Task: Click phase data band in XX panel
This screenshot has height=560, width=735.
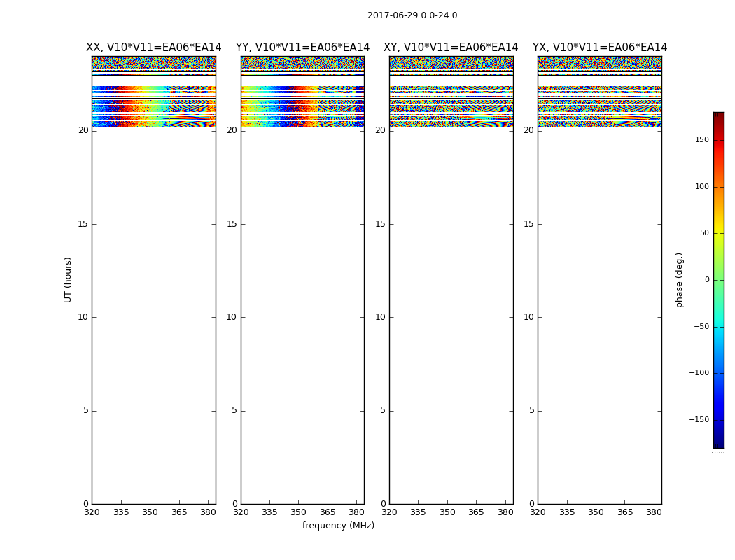Action: [153, 105]
